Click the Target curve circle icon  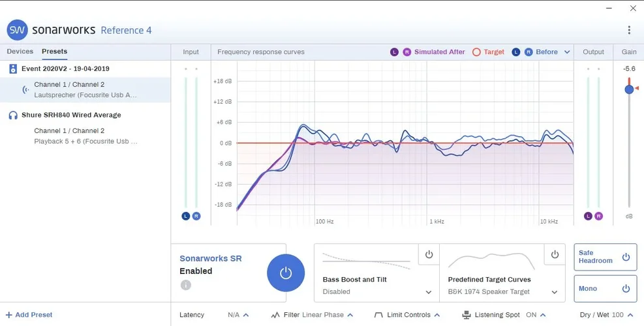(x=476, y=52)
